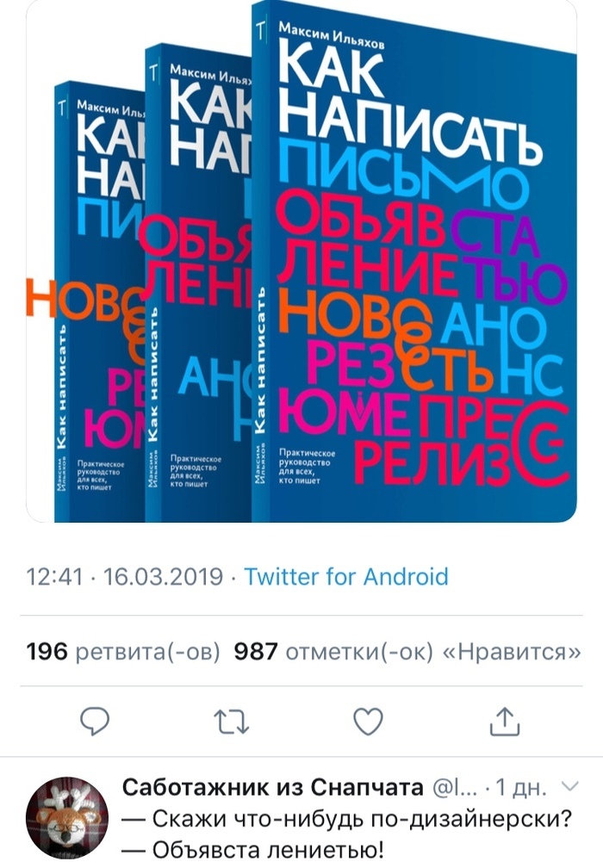
Task: Expand the chevron menu on Саботажник's reply
Action: click(x=569, y=785)
